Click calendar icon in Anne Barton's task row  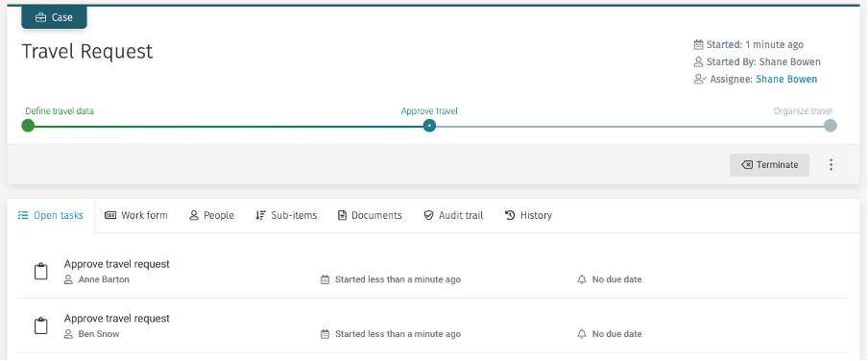pyautogui.click(x=325, y=279)
